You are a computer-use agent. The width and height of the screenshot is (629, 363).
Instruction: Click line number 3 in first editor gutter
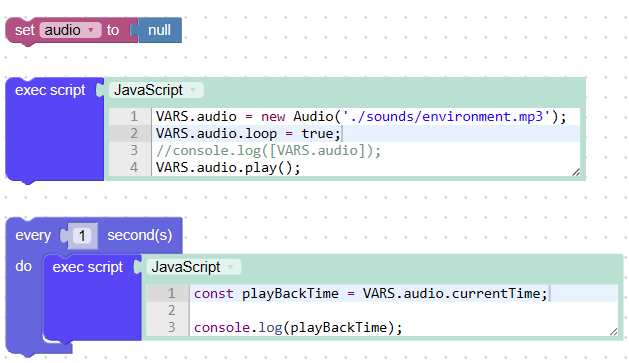(x=134, y=150)
